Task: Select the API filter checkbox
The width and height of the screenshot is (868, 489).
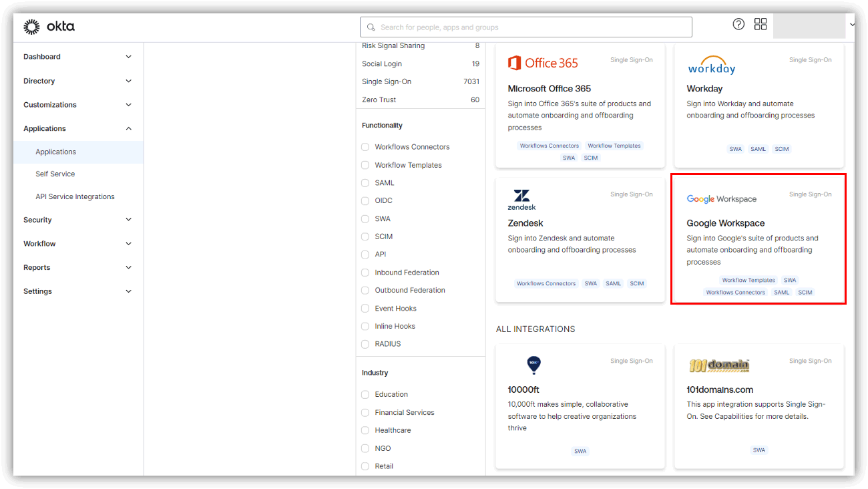Action: pyautogui.click(x=365, y=255)
